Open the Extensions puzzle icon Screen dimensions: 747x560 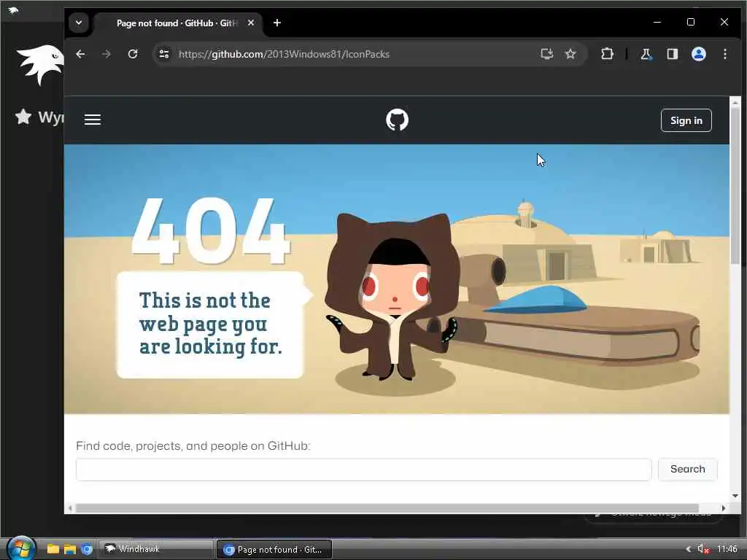pyautogui.click(x=607, y=54)
